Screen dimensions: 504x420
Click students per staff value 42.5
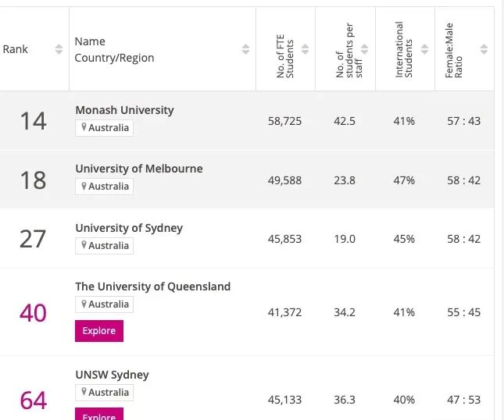click(345, 121)
